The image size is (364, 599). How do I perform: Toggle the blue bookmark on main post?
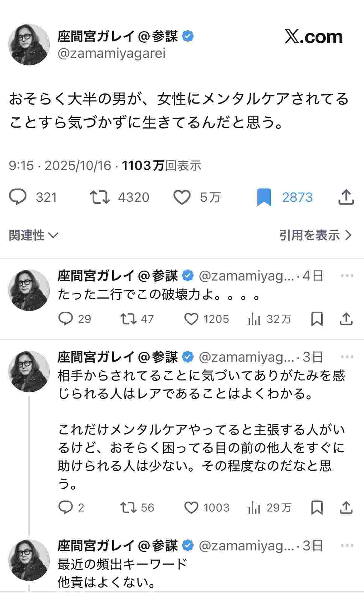click(264, 197)
